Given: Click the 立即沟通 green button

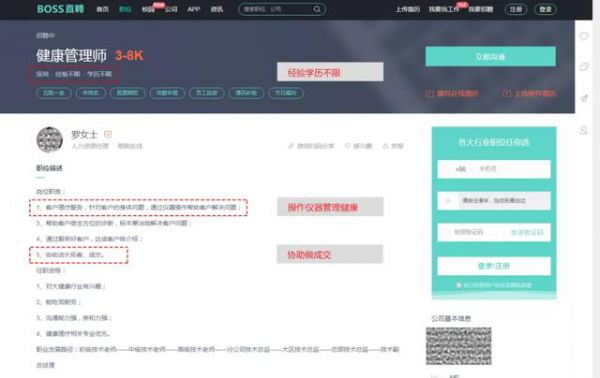Looking at the screenshot, I should pos(490,57).
